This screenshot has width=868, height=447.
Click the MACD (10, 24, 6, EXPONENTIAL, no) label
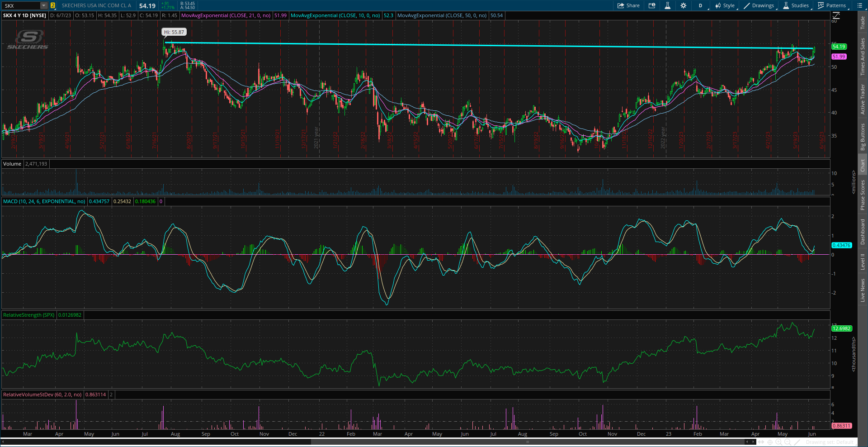point(44,201)
